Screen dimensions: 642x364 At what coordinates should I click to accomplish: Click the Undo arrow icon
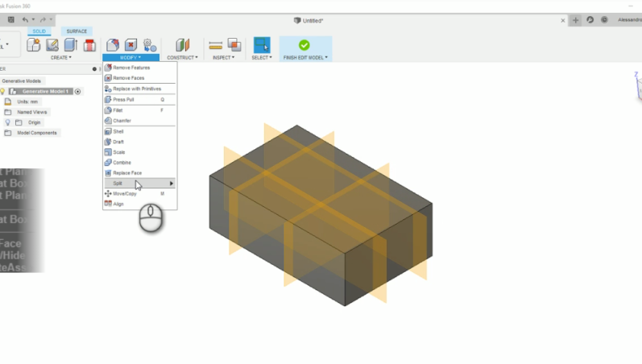click(x=26, y=19)
